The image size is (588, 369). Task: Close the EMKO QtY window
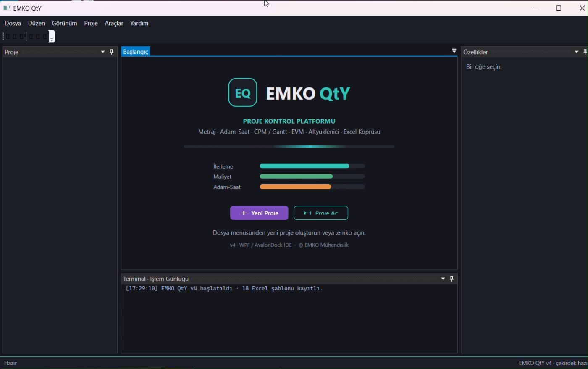coord(582,8)
